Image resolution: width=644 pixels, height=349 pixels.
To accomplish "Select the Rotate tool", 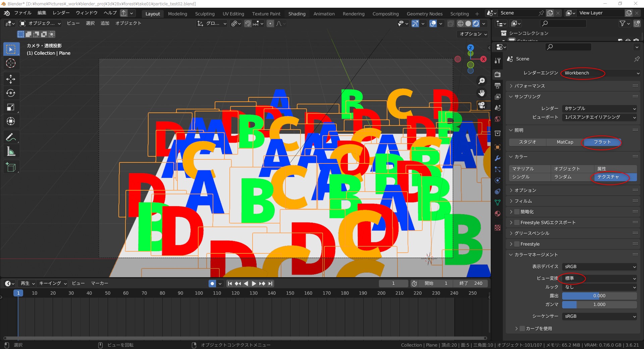I will (x=11, y=93).
